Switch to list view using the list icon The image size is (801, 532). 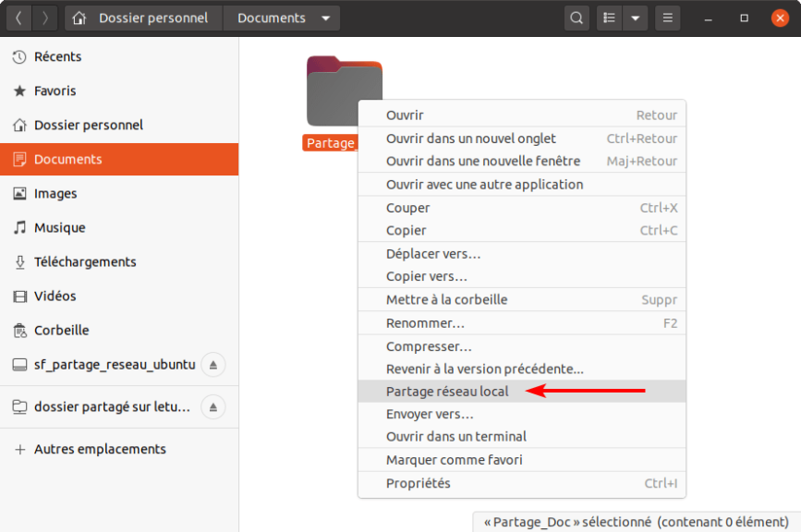point(609,17)
